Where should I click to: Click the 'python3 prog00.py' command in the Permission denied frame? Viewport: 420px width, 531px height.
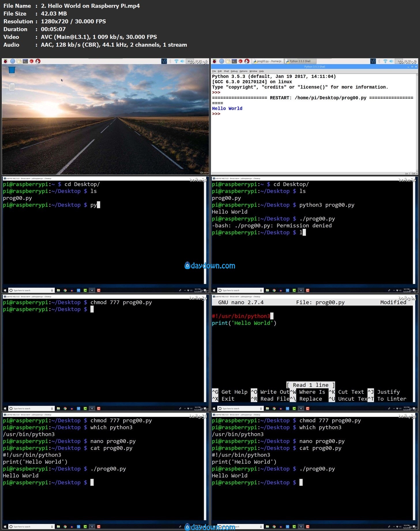(x=327, y=205)
